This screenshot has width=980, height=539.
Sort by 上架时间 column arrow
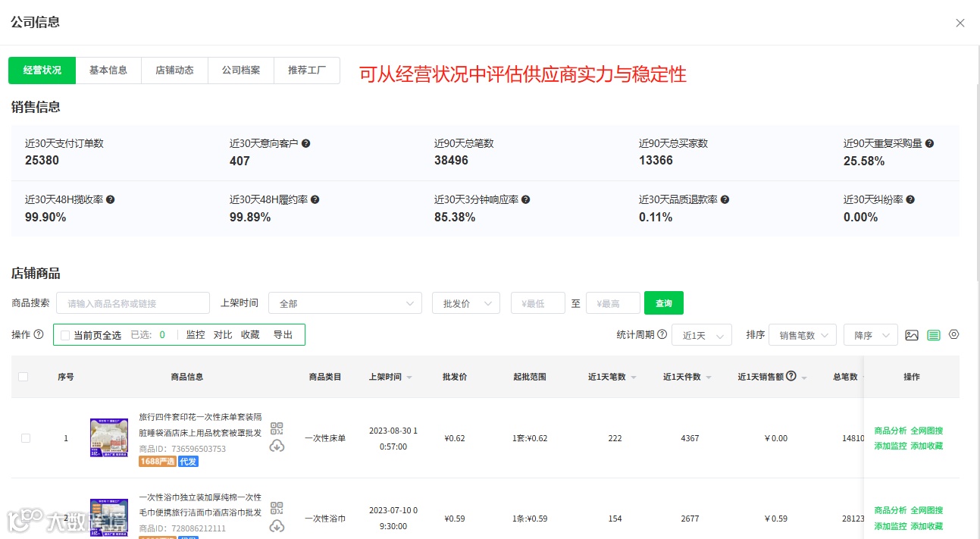coord(409,378)
